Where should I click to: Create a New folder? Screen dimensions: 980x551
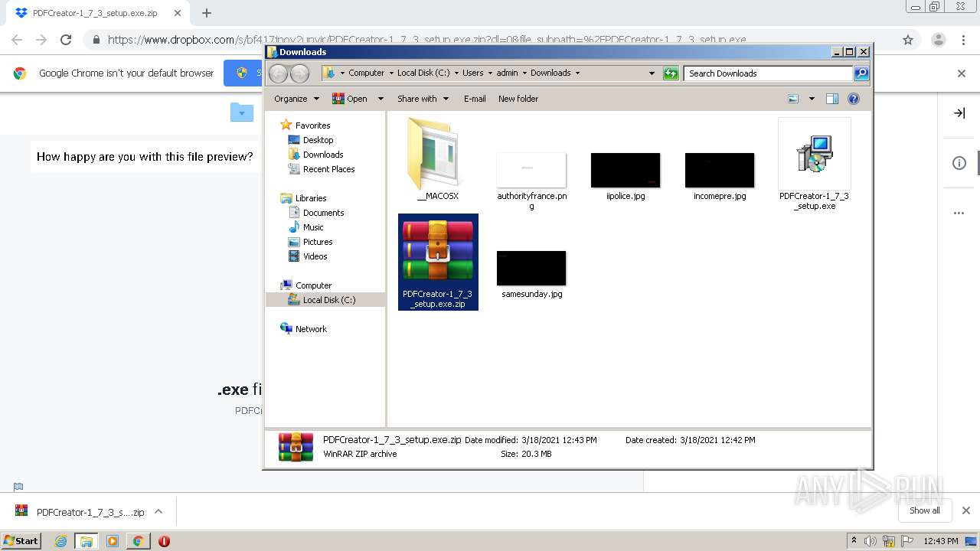pyautogui.click(x=518, y=99)
